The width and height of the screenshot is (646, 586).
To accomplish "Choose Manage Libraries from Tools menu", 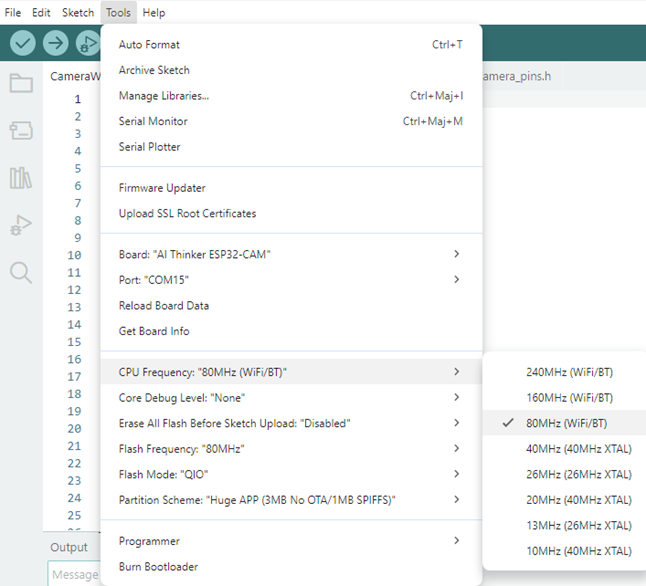I will [164, 96].
